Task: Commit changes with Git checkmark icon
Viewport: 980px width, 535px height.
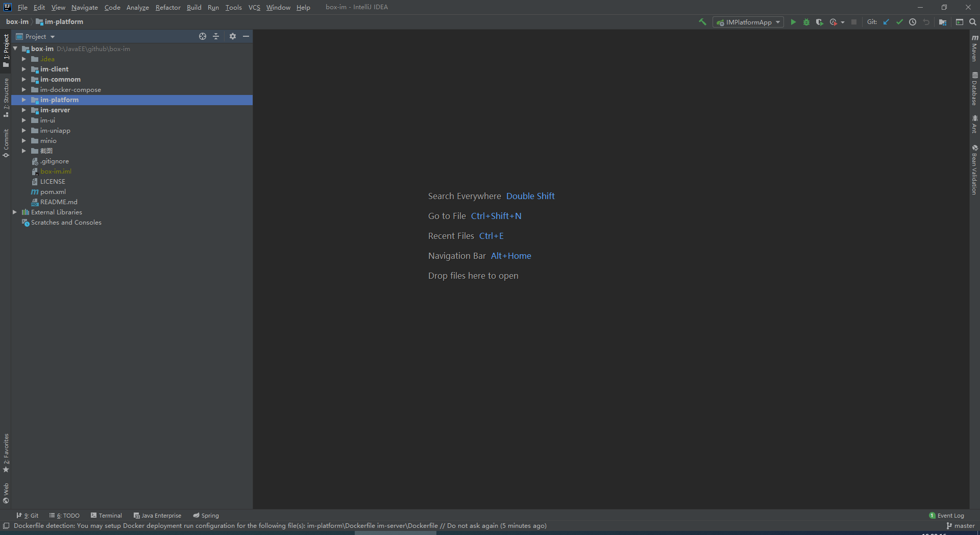Action: tap(899, 22)
